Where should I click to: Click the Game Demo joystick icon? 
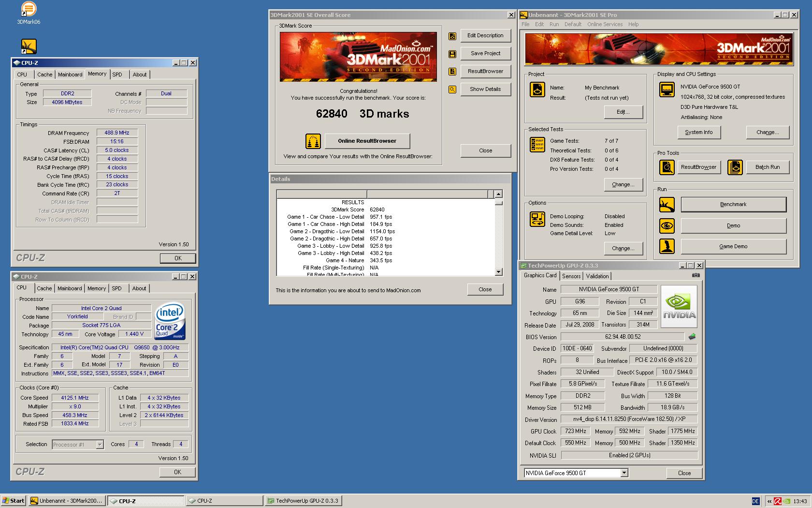coord(667,246)
